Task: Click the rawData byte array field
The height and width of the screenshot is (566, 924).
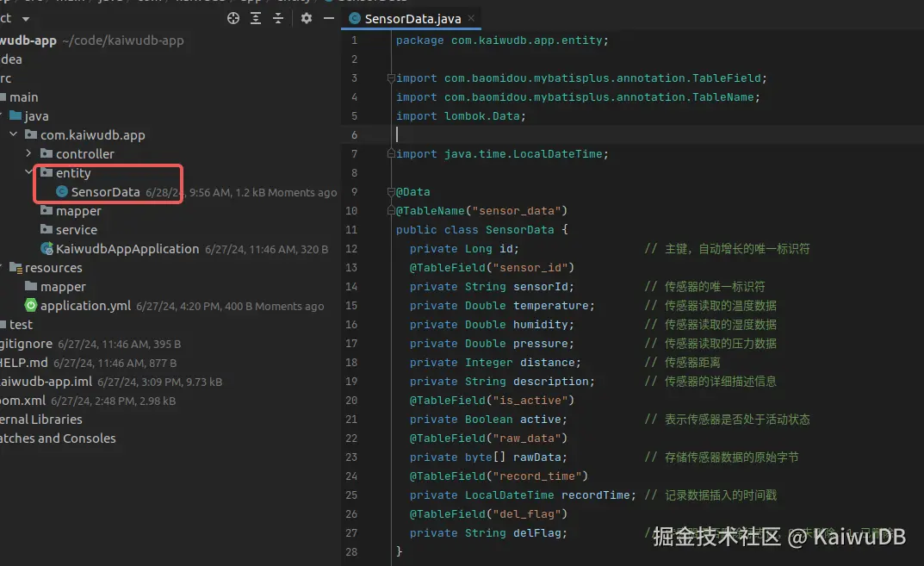Action: point(488,457)
